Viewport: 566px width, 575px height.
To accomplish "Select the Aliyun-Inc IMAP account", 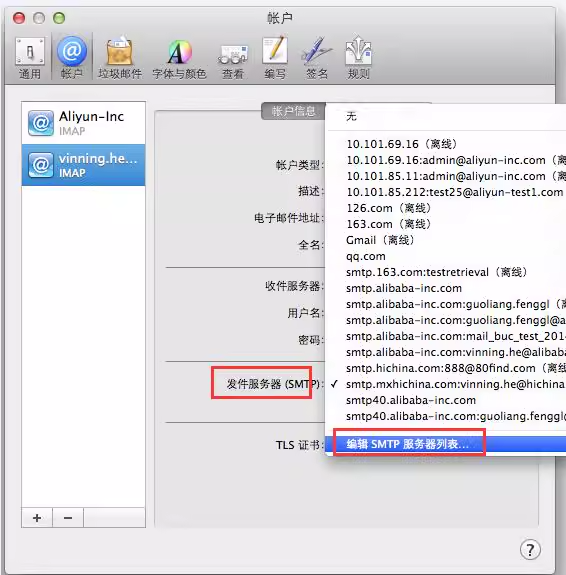I will coord(84,123).
